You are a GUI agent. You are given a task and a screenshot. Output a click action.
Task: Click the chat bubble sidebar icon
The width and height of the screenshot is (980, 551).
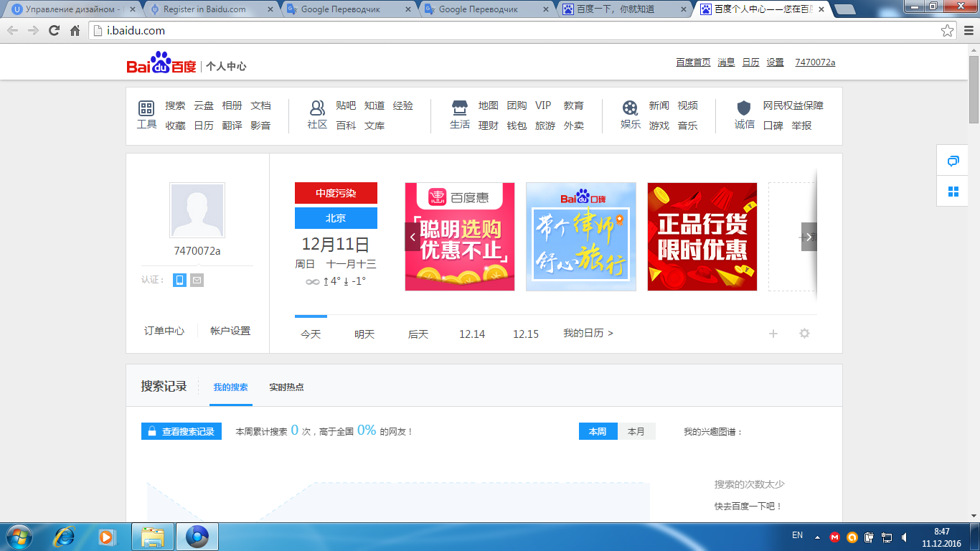(x=953, y=161)
